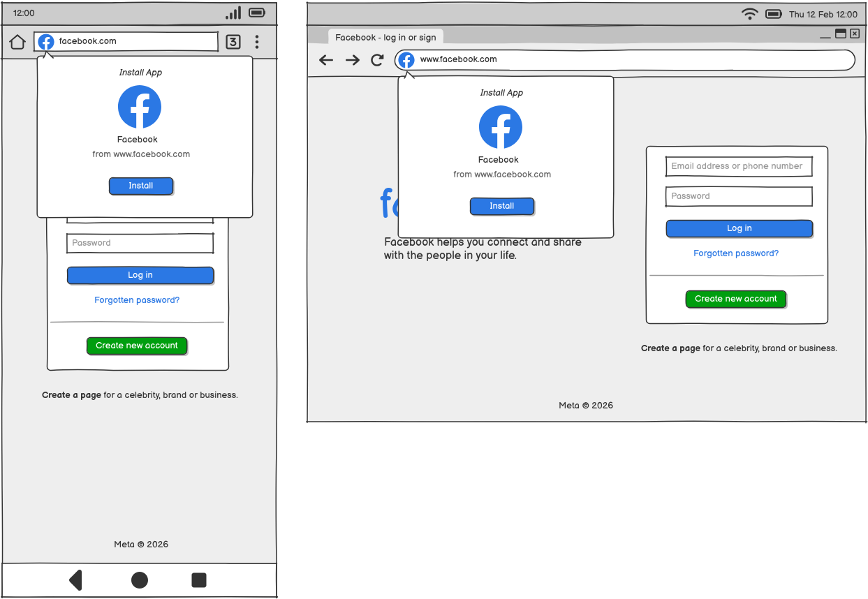868x599 pixels.
Task: Select the 'Facebook - log in or sign' tab
Action: (385, 38)
